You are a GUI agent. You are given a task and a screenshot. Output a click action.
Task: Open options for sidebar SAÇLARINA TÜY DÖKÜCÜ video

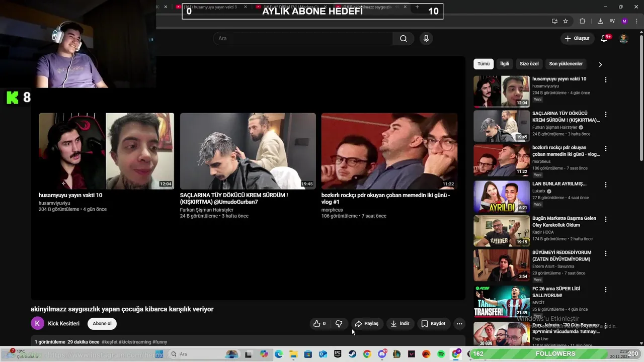tap(605, 115)
